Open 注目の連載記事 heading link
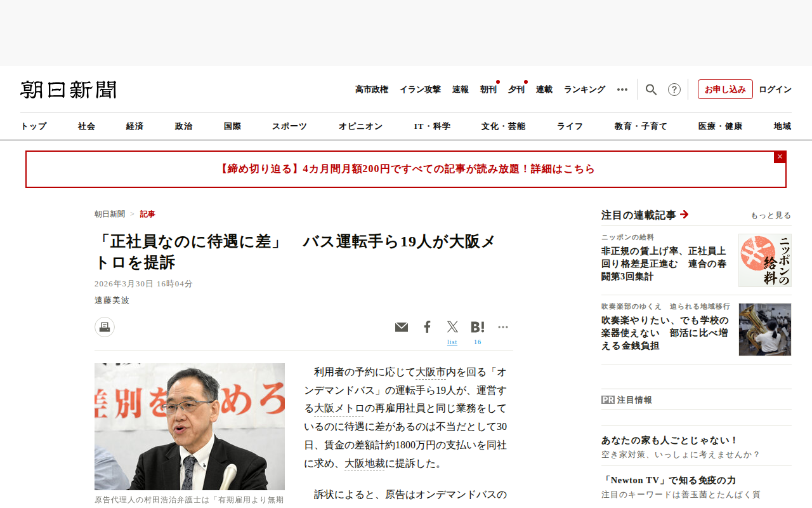 (x=645, y=215)
